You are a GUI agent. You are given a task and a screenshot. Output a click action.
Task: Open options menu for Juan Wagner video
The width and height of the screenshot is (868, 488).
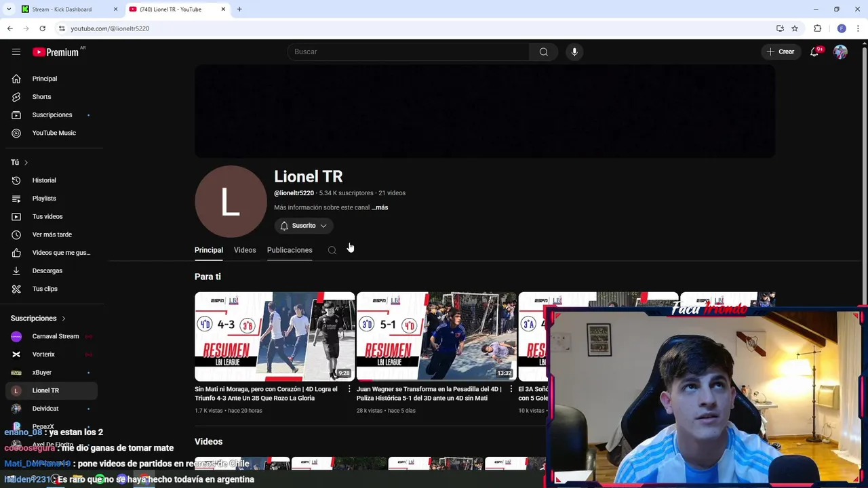(x=511, y=389)
